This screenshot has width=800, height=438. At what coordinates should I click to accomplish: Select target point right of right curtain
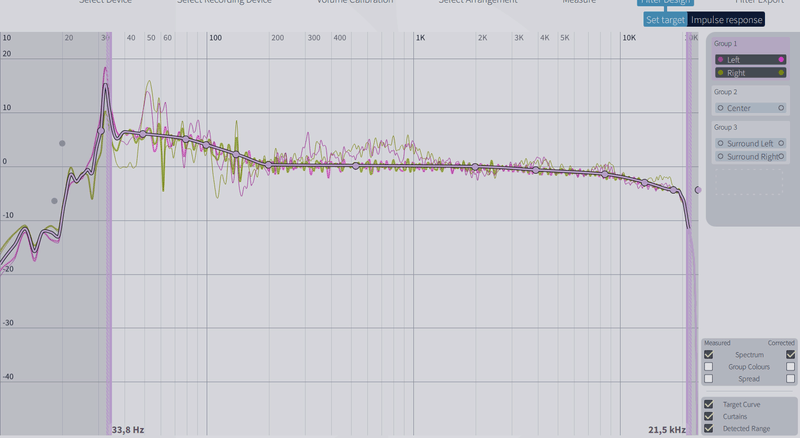697,190
